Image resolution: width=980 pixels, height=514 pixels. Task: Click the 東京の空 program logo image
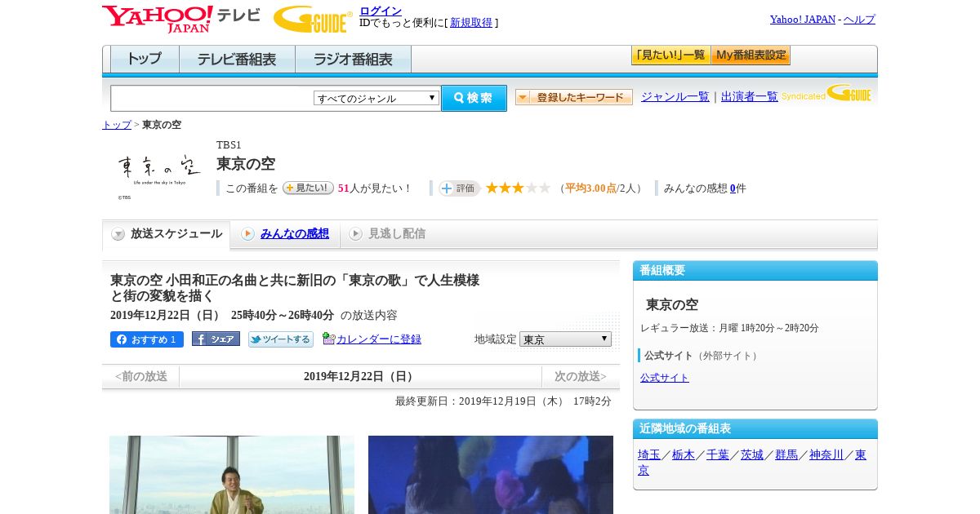pos(159,174)
